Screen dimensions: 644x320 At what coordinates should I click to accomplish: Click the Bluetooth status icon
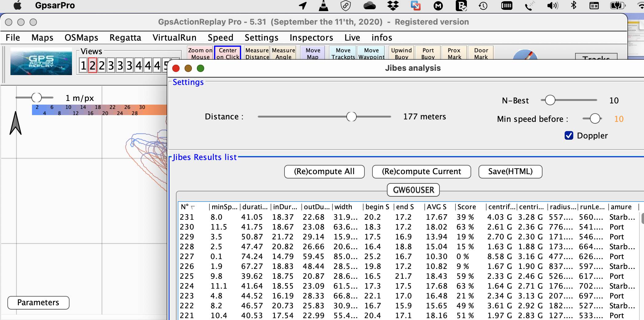click(573, 6)
